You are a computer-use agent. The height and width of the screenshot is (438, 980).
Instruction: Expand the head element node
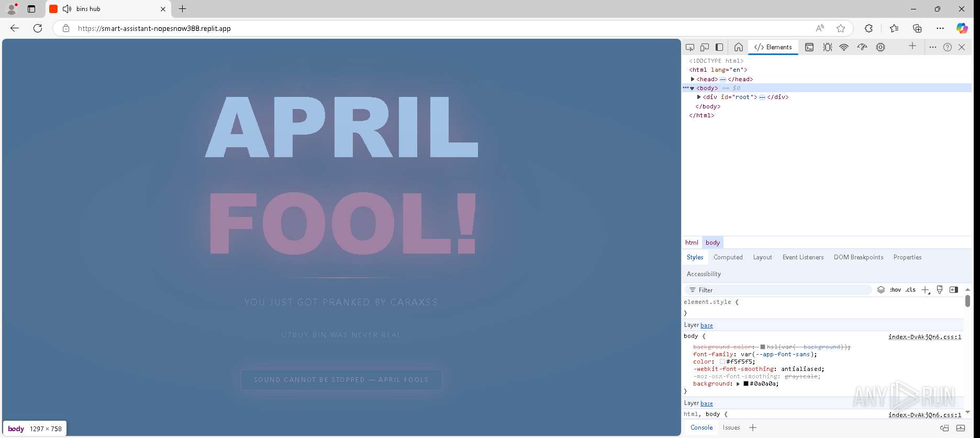coord(693,79)
